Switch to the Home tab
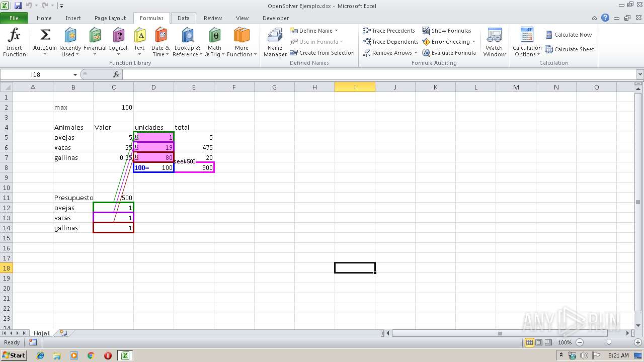 click(44, 18)
